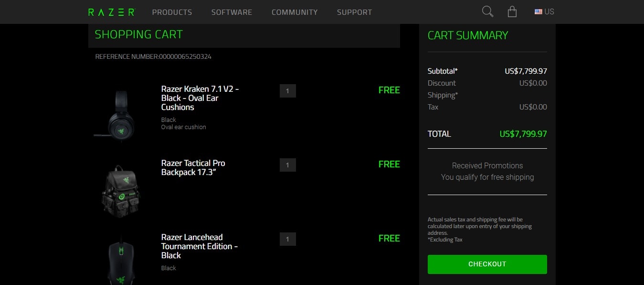The height and width of the screenshot is (285, 644).
Task: Click the Cart Summary heading
Action: click(468, 35)
